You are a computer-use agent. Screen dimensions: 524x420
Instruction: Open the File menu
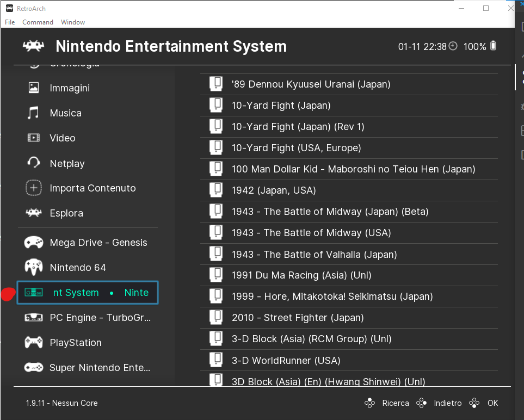(x=10, y=22)
